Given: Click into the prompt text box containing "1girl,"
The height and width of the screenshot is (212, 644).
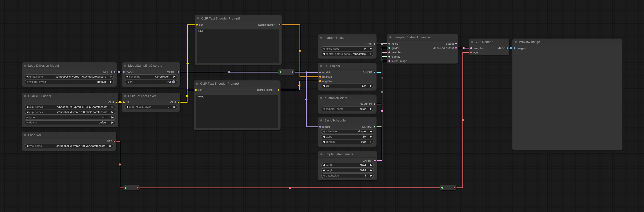Looking at the screenshot, I should point(238,46).
